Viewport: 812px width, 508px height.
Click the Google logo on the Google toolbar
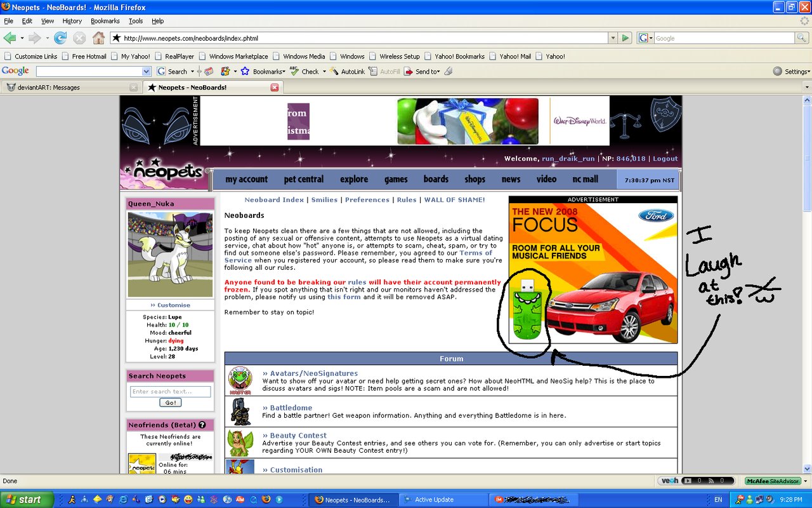tap(15, 71)
